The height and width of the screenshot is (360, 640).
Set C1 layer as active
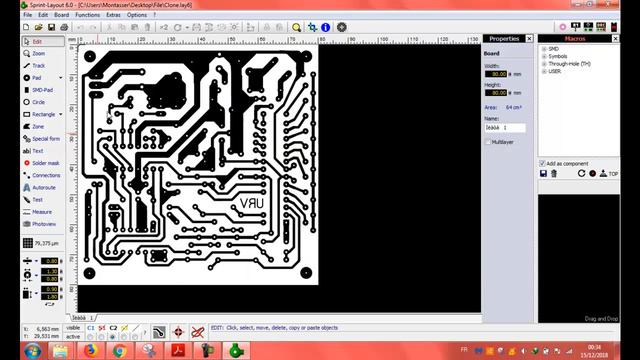pyautogui.click(x=90, y=337)
